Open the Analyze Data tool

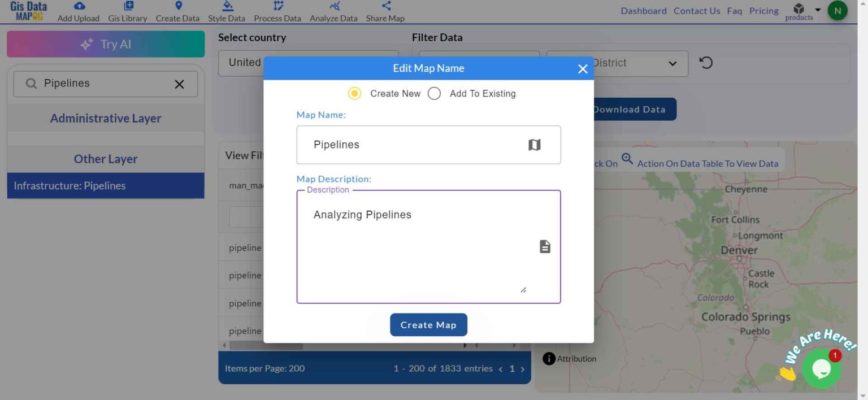point(333,12)
